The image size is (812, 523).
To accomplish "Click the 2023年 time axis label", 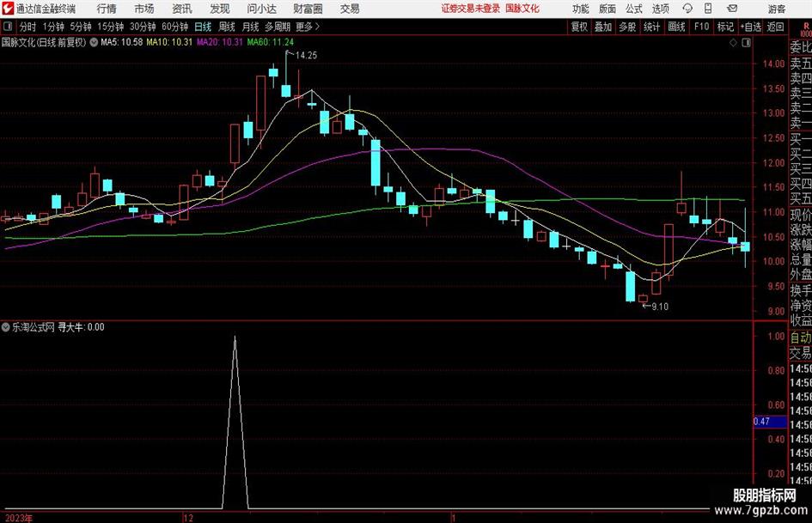I will (x=19, y=518).
